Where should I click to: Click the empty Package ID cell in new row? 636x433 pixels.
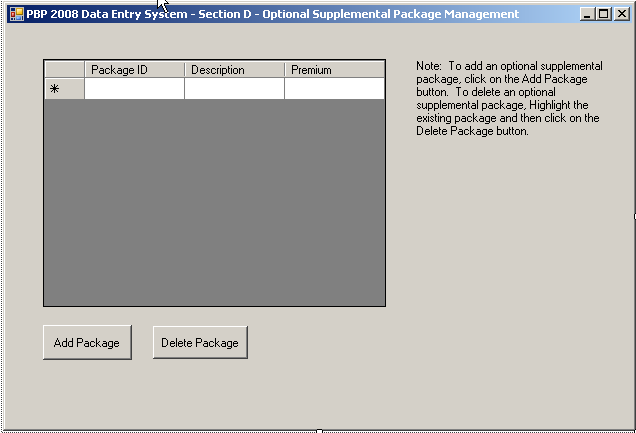[134, 88]
